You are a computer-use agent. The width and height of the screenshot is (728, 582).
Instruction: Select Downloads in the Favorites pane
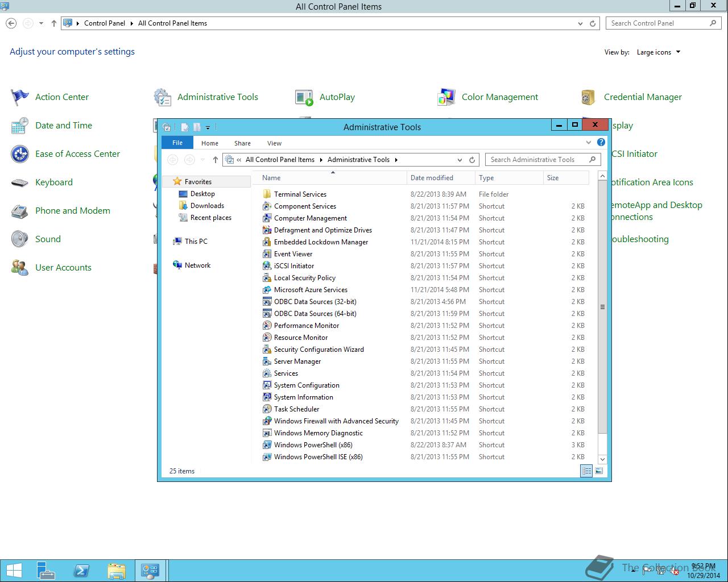tap(207, 206)
